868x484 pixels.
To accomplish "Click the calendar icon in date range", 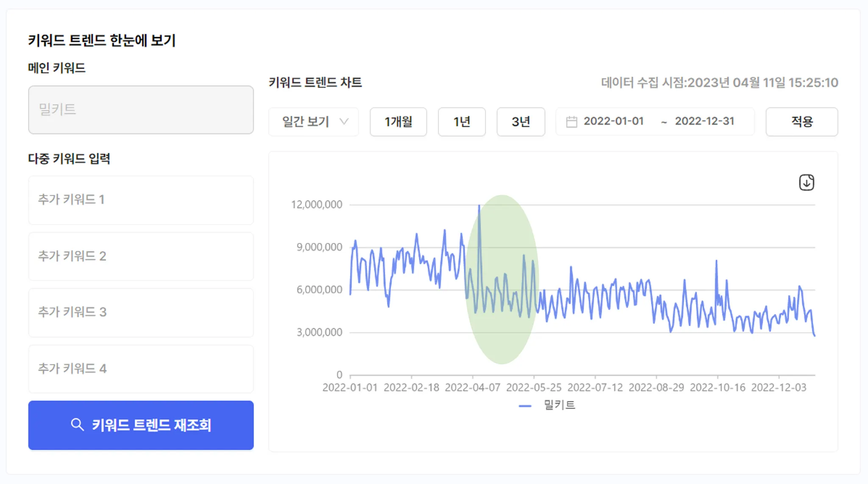I will point(571,122).
